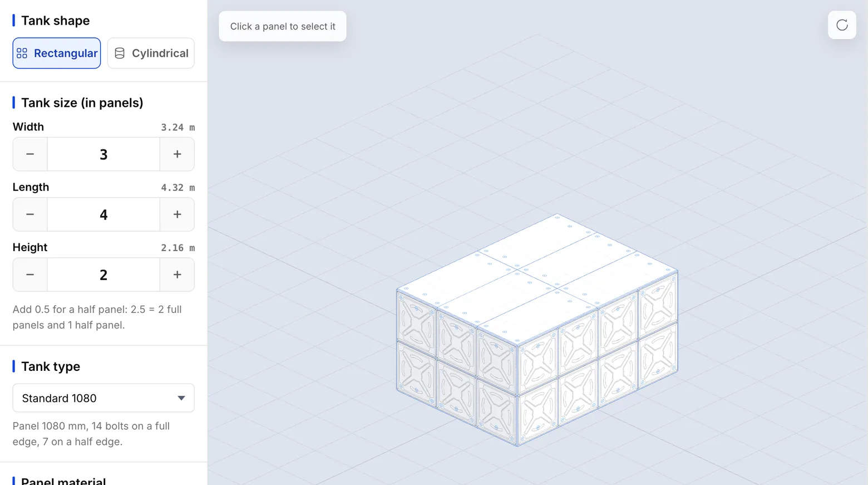Click the 'Click a panel to select it' hint
868x485 pixels.
(x=283, y=26)
